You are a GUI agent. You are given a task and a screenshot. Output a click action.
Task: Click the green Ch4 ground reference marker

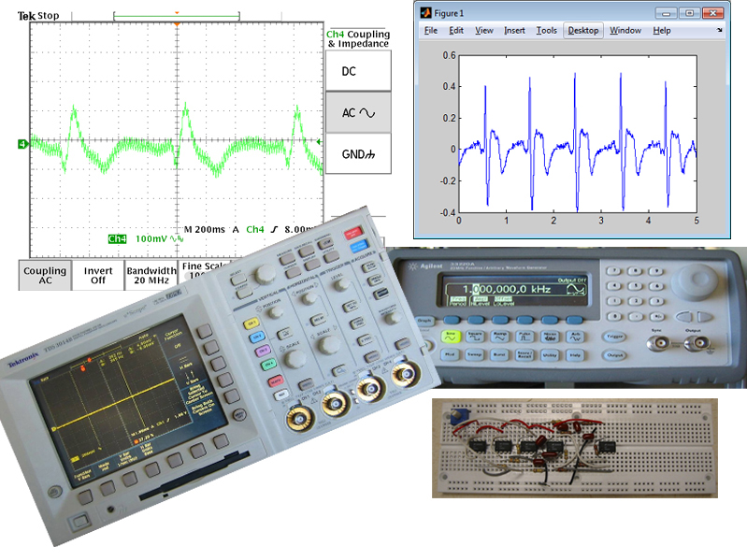22,143
